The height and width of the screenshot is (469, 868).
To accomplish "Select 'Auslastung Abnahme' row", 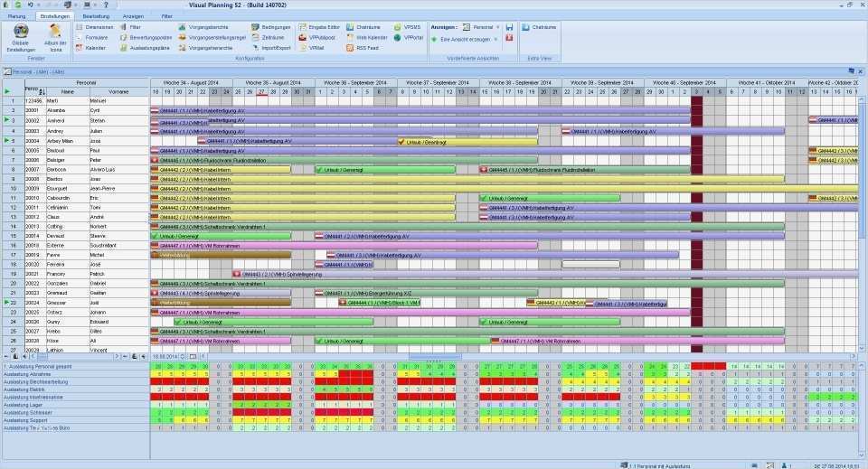I will click(75, 374).
